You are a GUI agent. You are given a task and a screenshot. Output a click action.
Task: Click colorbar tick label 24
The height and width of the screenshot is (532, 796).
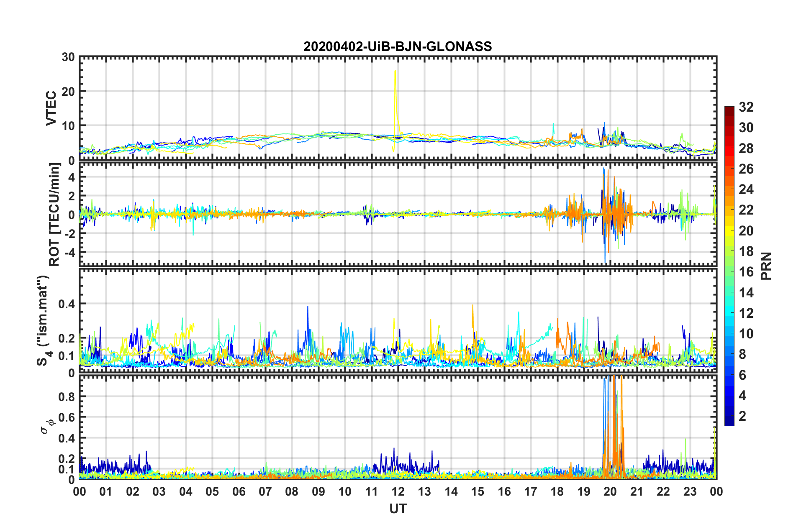[x=746, y=190]
